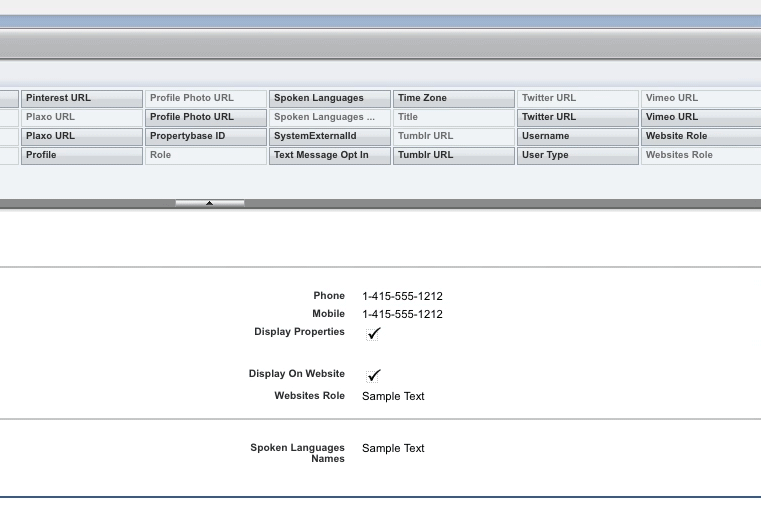Select the Website Role field tile
The width and height of the screenshot is (761, 517).
[x=701, y=136]
